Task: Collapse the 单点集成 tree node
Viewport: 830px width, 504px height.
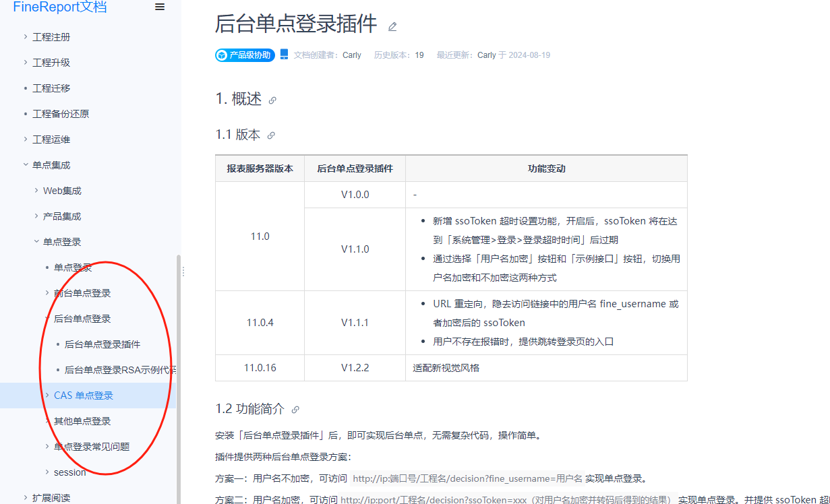Action: click(x=26, y=165)
